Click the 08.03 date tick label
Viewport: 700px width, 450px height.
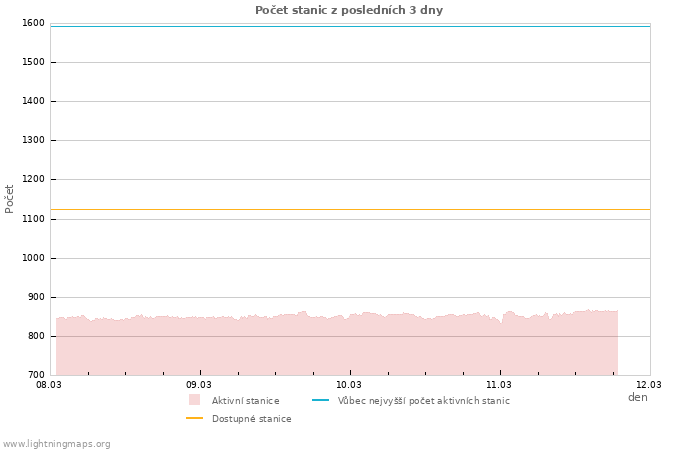click(49, 384)
